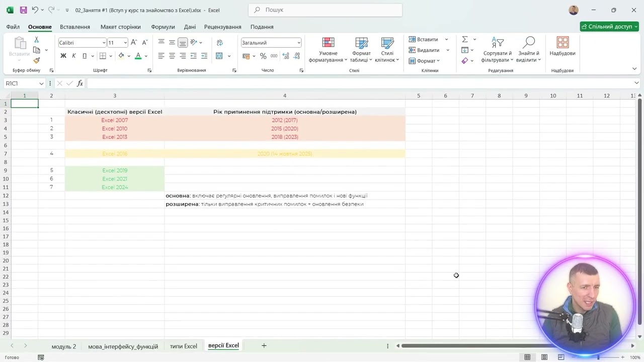Open the типи Excel sheet tab

coord(184,346)
